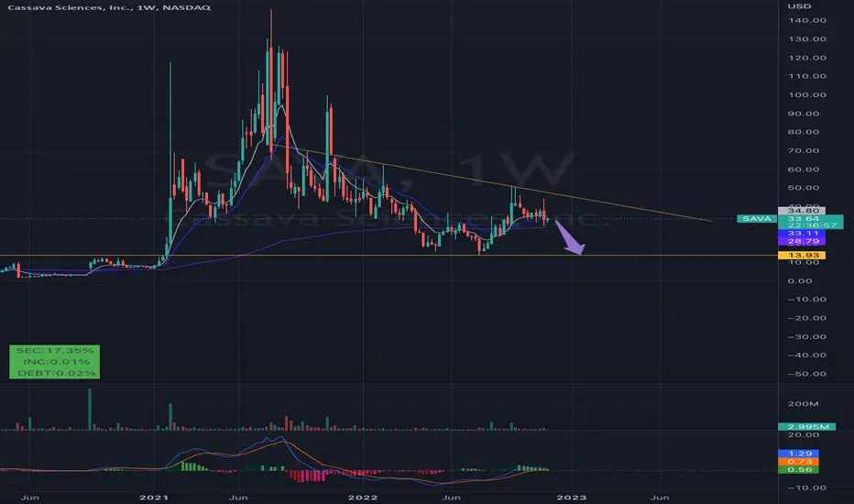Click the 2023 date axis label
Image resolution: width=854 pixels, height=504 pixels.
click(x=572, y=497)
